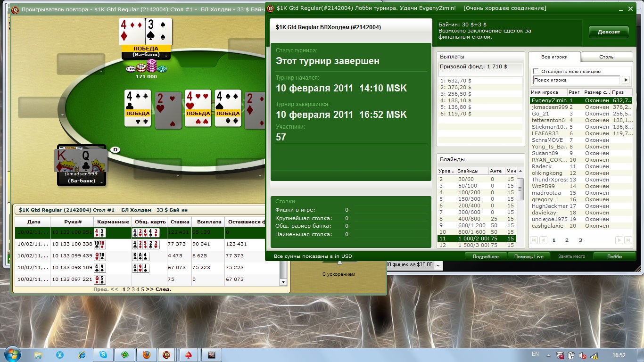
Task: Go to previous page of player list
Action: (x=543, y=240)
